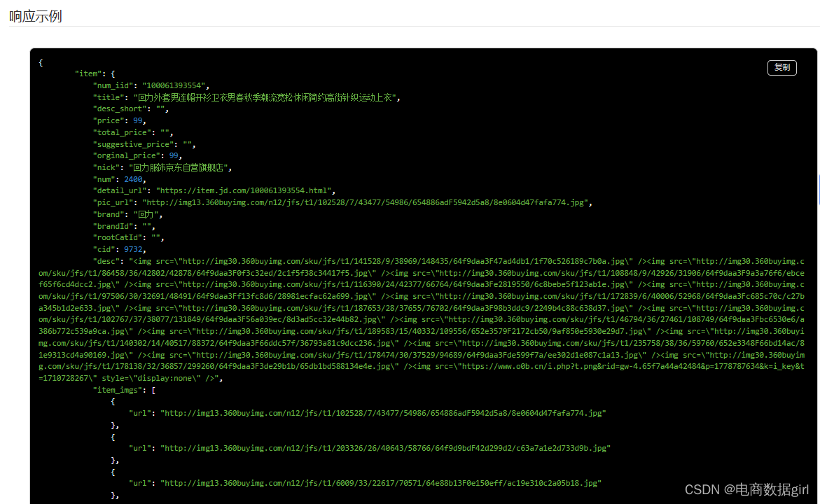Click the style=\"display:none\" text in desc

[x=152, y=378]
